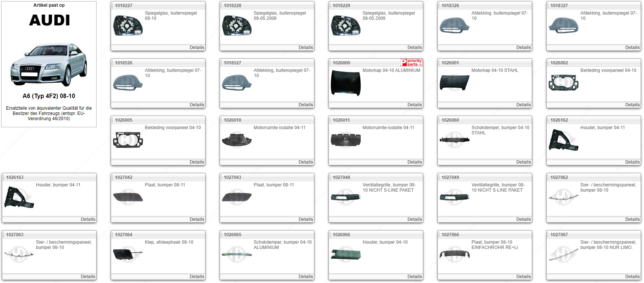Screen dimensions: 644x283
Task: Open Details for Motorkap STAHL 1026001
Action: tap(524, 105)
